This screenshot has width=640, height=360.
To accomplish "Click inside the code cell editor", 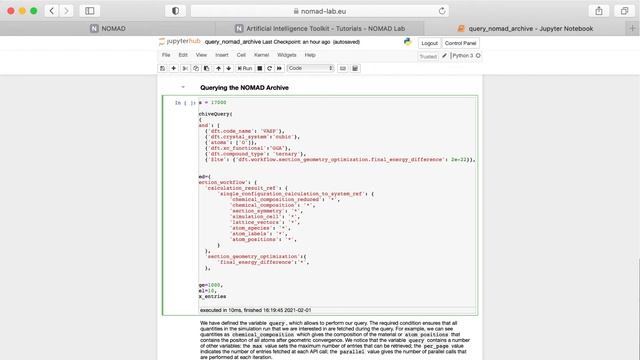I will click(337, 201).
